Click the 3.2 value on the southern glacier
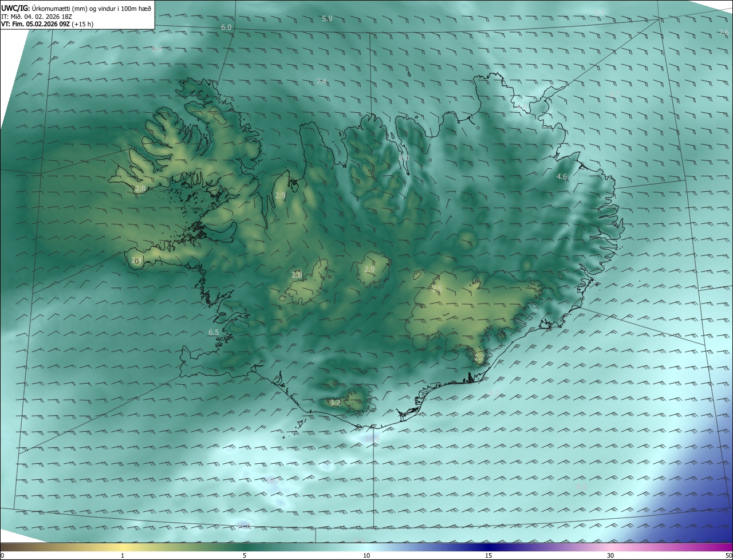Screen dimensions: 733x560 336,403
